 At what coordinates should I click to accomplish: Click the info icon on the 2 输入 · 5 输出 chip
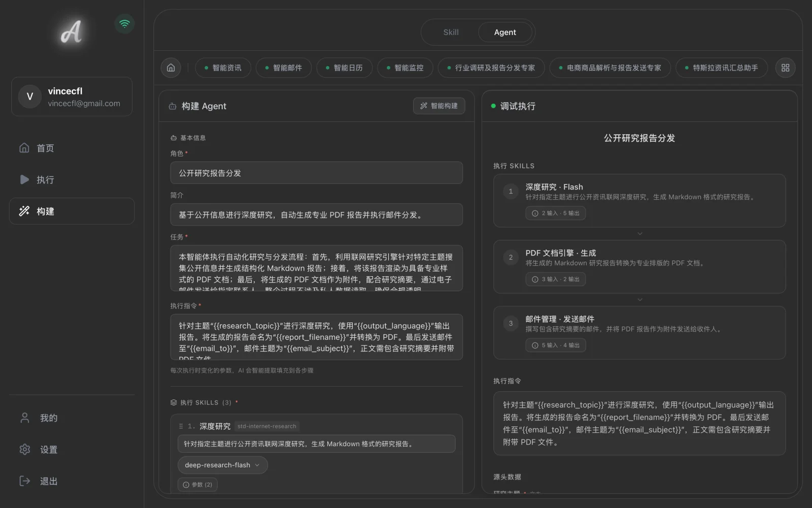(535, 213)
